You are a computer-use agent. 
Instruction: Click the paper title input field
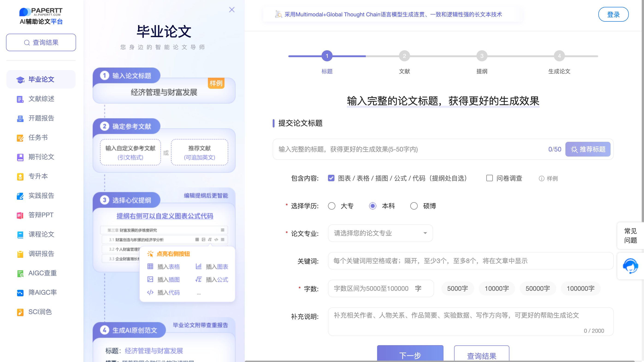pos(400,149)
